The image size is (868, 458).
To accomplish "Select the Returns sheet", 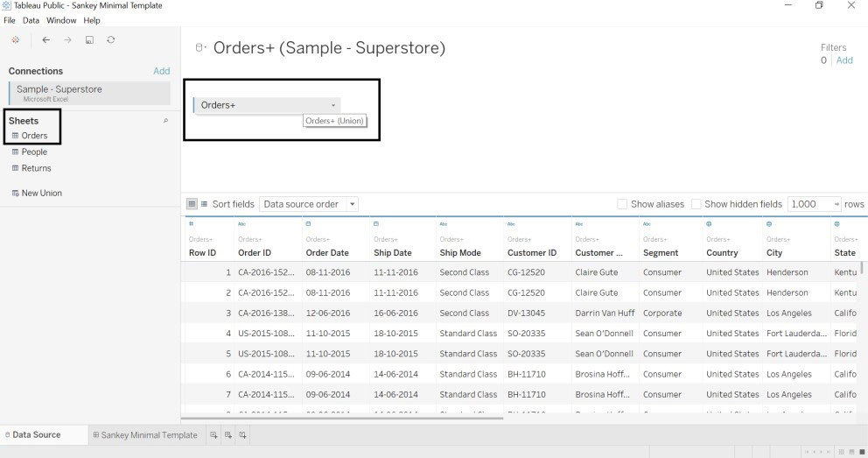I will pos(36,168).
